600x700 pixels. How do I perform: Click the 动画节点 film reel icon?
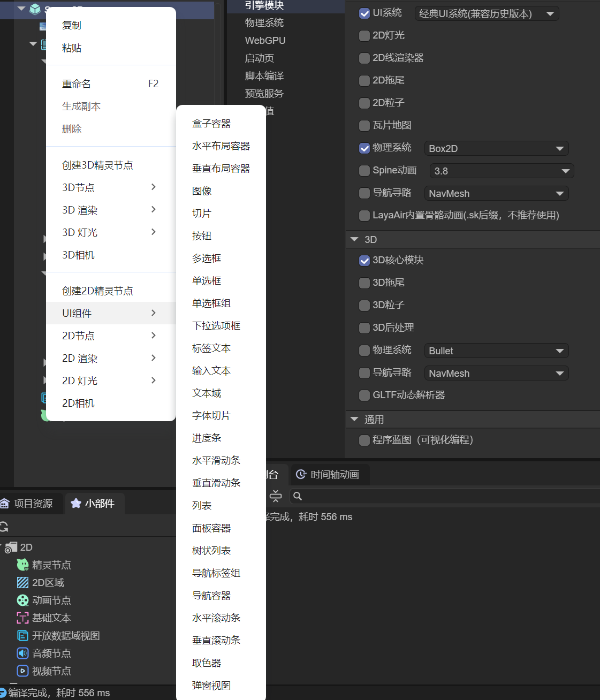pos(22,600)
